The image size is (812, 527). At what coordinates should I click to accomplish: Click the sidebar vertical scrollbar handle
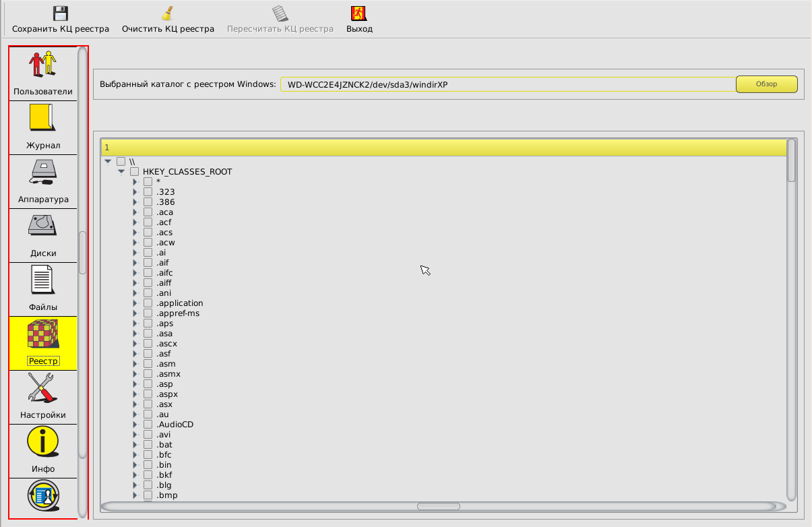click(x=82, y=253)
